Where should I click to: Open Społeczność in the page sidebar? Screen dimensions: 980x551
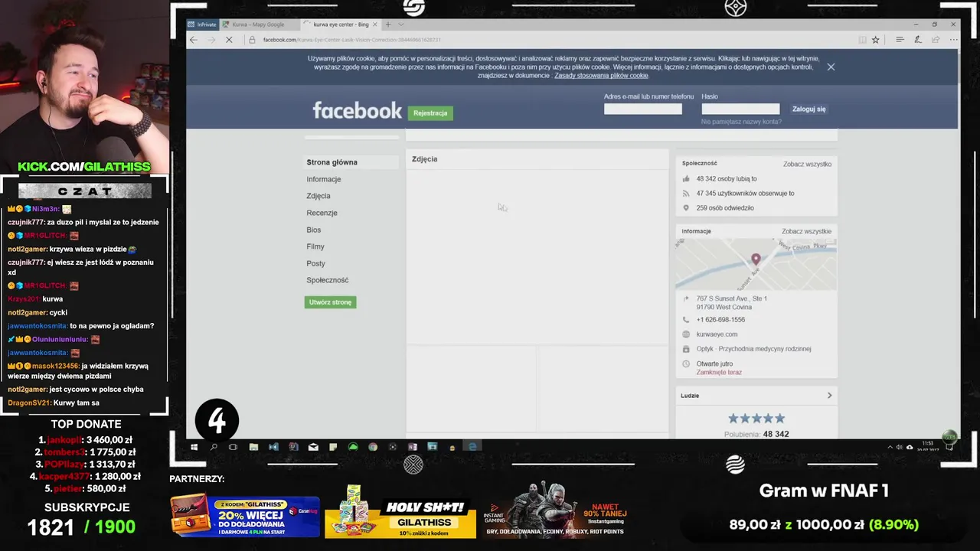click(x=327, y=280)
